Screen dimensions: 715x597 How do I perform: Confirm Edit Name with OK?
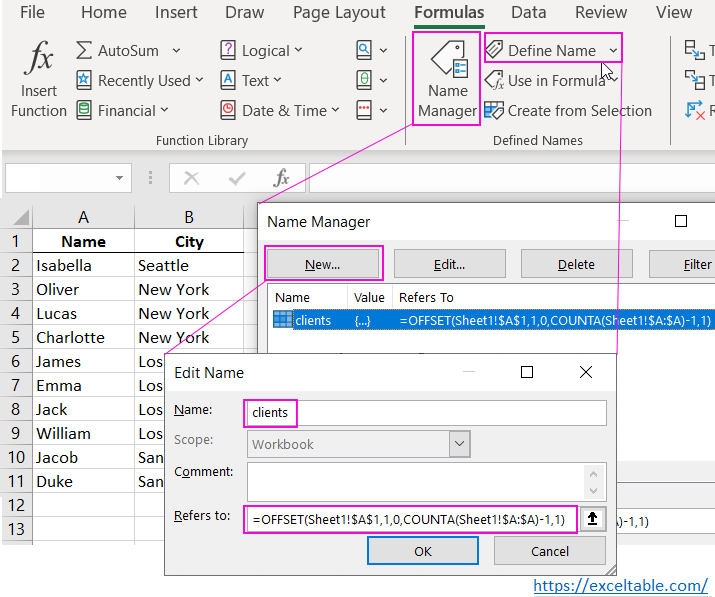point(423,551)
